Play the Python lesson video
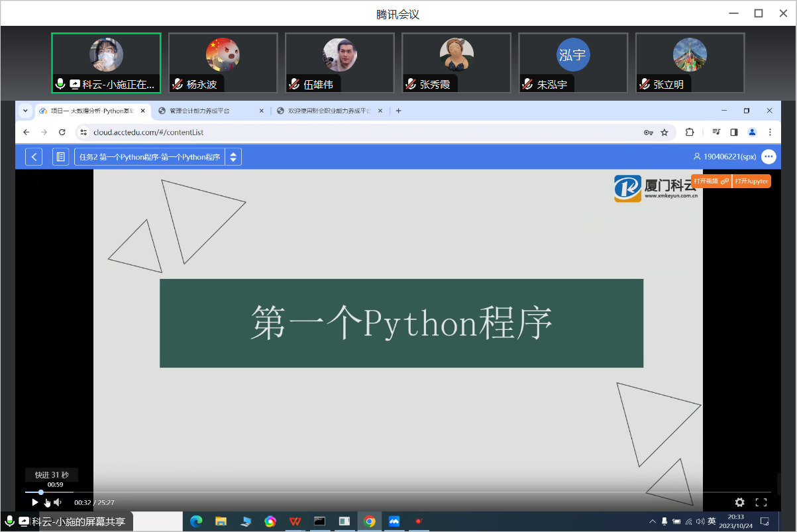 [x=35, y=503]
